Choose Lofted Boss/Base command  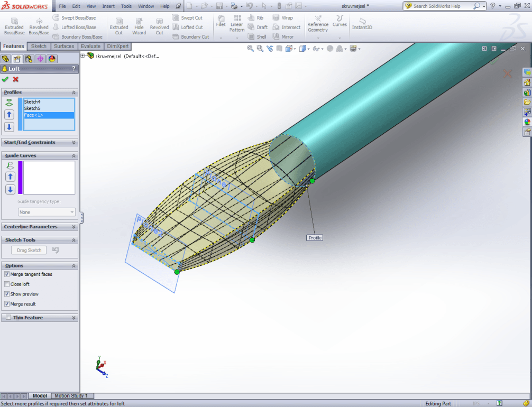[x=75, y=27]
